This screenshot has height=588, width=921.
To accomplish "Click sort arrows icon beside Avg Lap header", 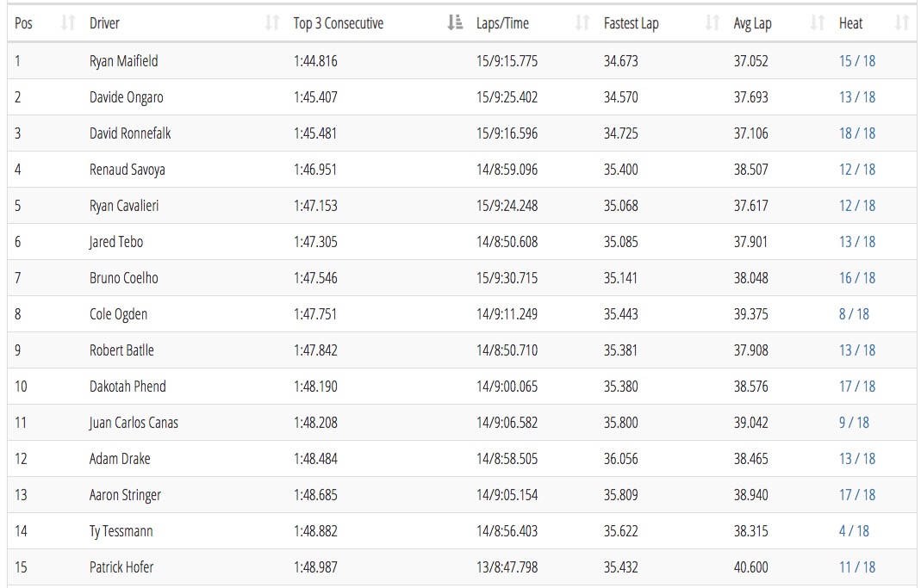I will 818,23.
